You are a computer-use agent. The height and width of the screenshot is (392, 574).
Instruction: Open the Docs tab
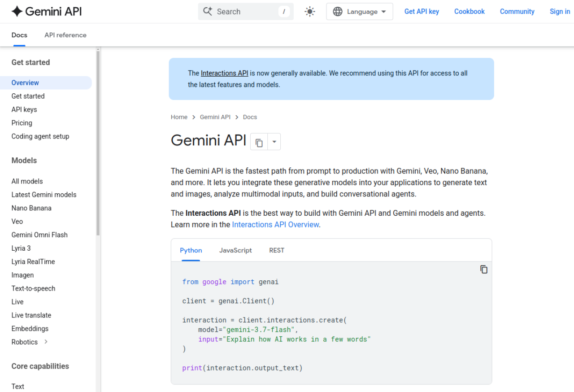click(x=19, y=35)
